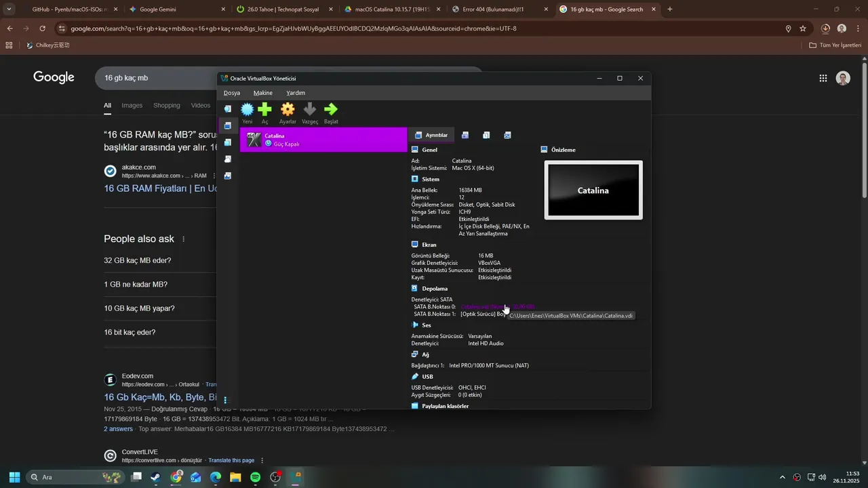Open a new Chrome tab
Viewport: 868px width, 488px height.
(670, 9)
